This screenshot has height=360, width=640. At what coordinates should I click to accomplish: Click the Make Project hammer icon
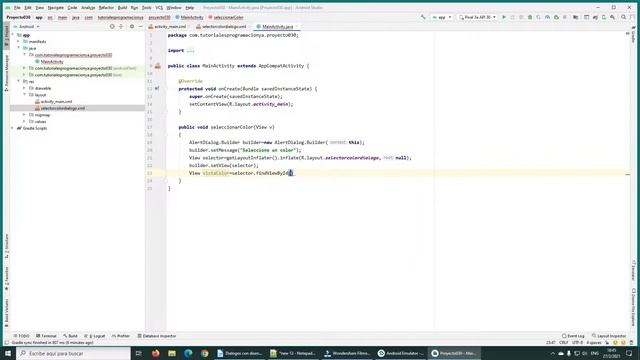click(x=423, y=17)
